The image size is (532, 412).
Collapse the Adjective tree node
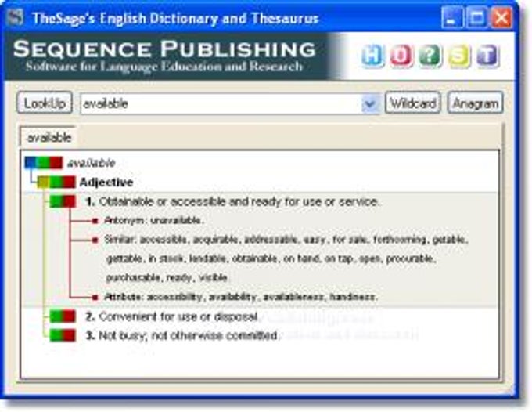(x=56, y=182)
